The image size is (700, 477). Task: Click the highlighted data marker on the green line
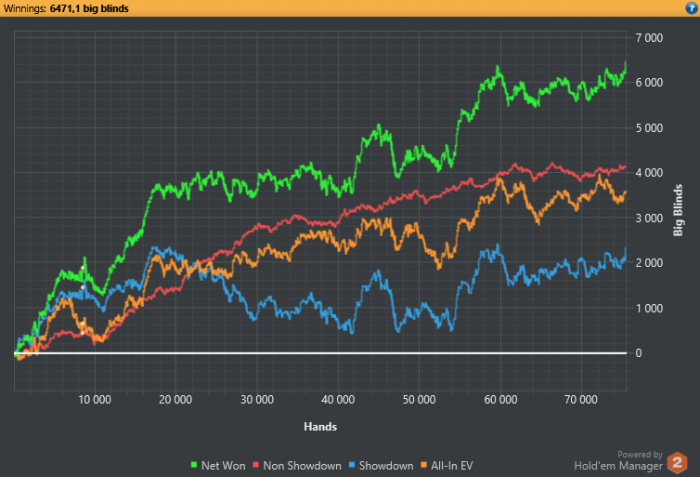point(83,268)
